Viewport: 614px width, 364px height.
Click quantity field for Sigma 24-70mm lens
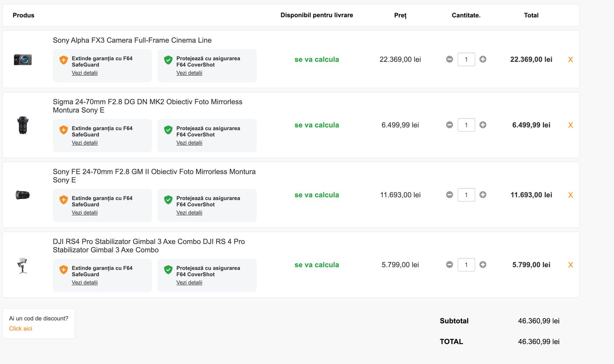466,125
